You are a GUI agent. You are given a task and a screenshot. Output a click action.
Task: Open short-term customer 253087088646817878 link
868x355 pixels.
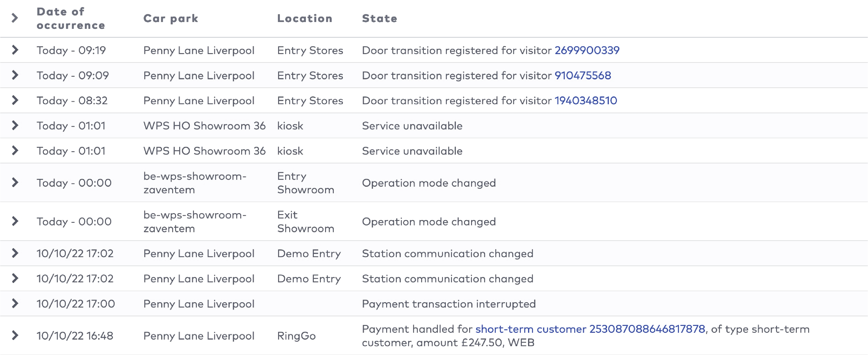(x=590, y=329)
